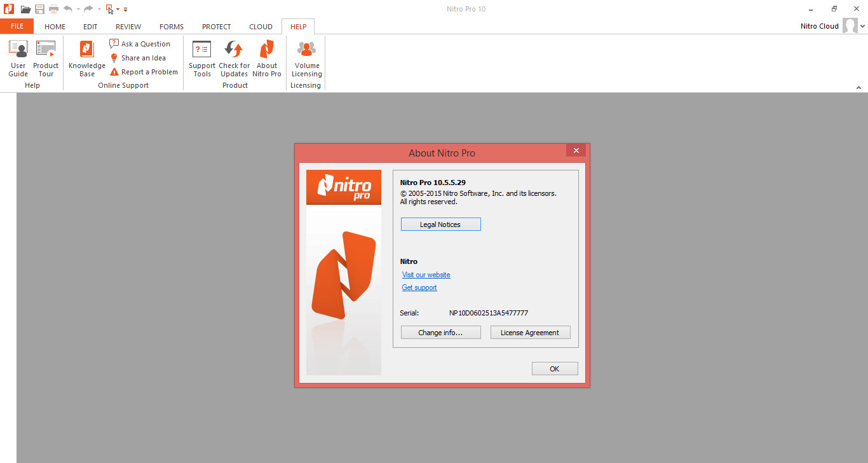The height and width of the screenshot is (463, 868).
Task: Launch the Product Tour
Action: click(x=46, y=59)
